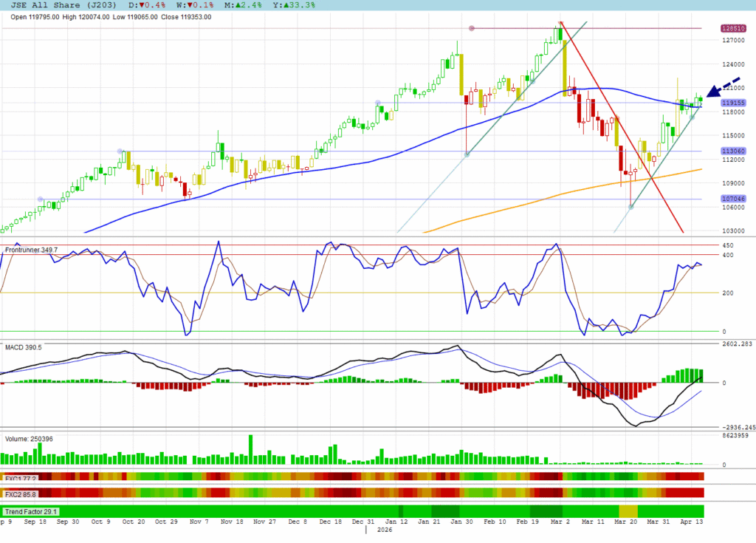
Task: Select the MACD 390.5 indicator label
Action: point(24,346)
